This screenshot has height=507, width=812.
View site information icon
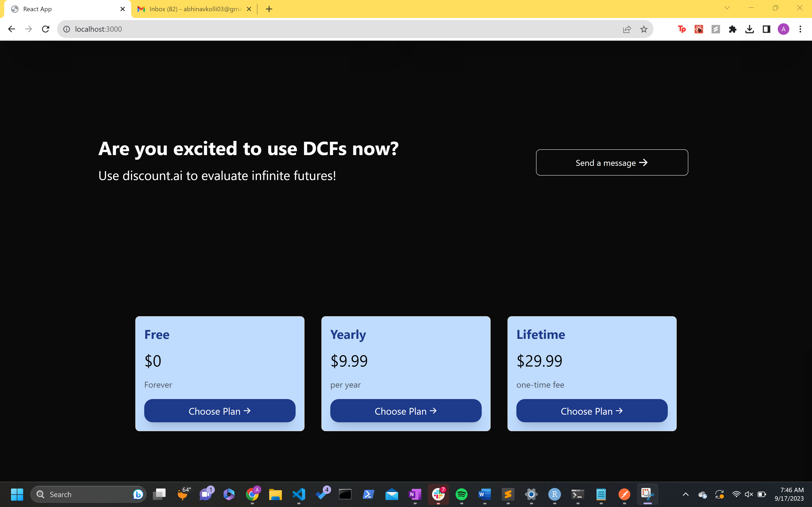coord(67,29)
